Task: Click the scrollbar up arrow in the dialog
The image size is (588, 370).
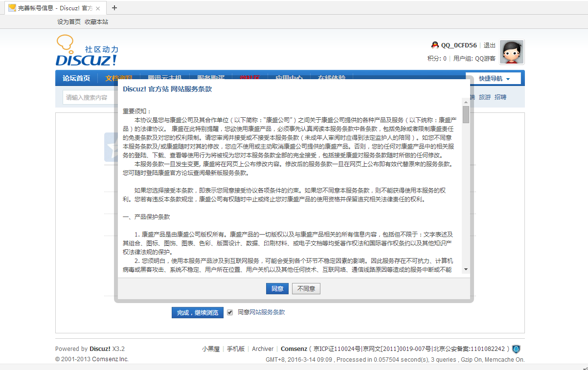Action: point(466,102)
